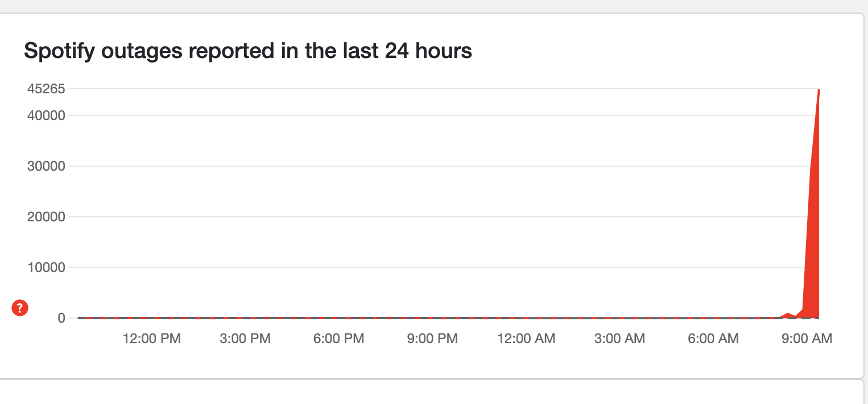The height and width of the screenshot is (404, 868).
Task: Click the chart title about Spotify outages
Action: click(248, 51)
